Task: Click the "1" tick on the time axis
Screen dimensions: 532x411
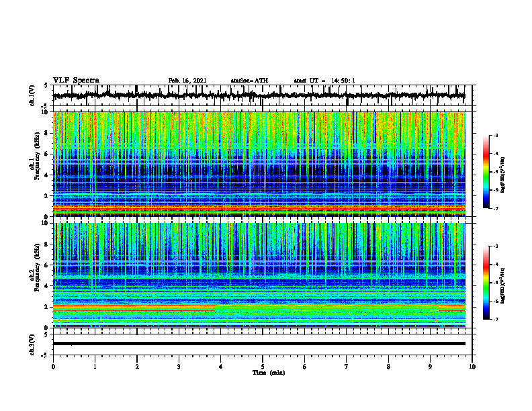Action: point(95,367)
